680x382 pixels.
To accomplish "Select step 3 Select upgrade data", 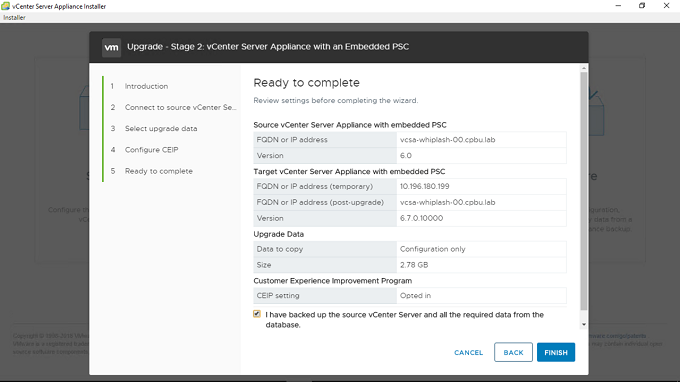I will 161,129.
